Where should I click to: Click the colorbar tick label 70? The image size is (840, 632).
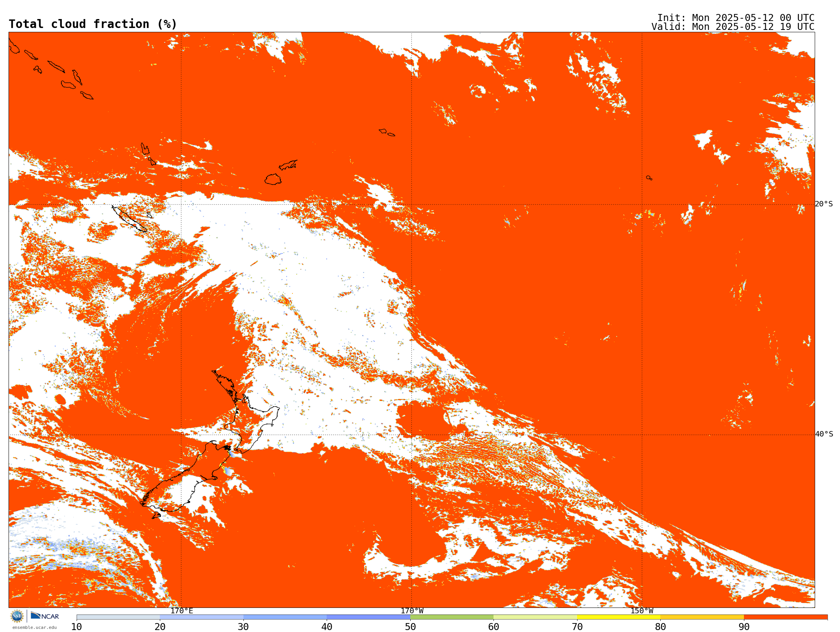click(577, 627)
